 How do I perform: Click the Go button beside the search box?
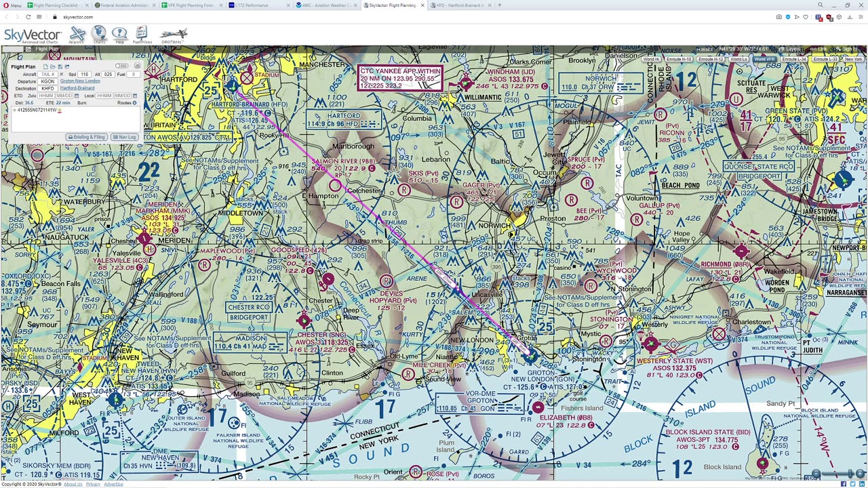pyautogui.click(x=28, y=49)
